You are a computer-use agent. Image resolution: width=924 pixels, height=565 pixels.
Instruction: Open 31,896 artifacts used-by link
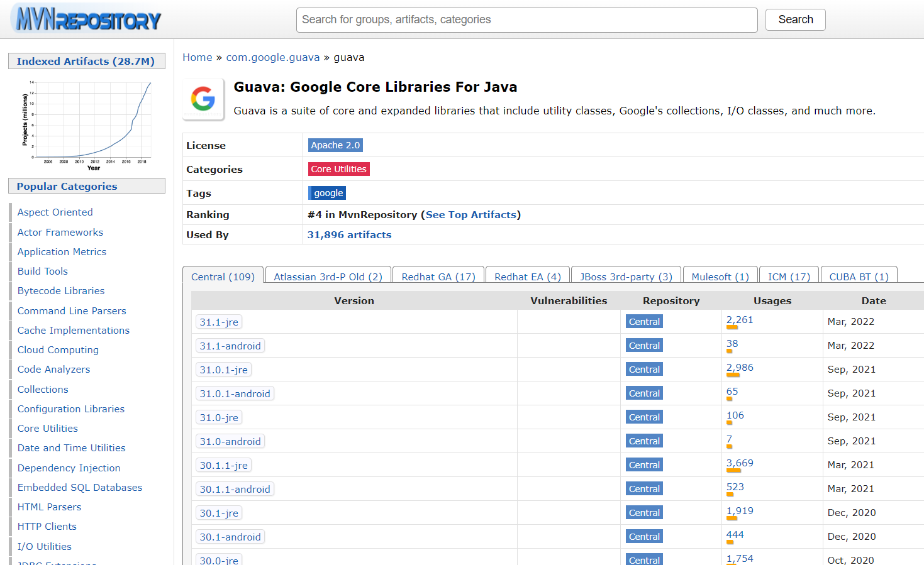coord(349,234)
